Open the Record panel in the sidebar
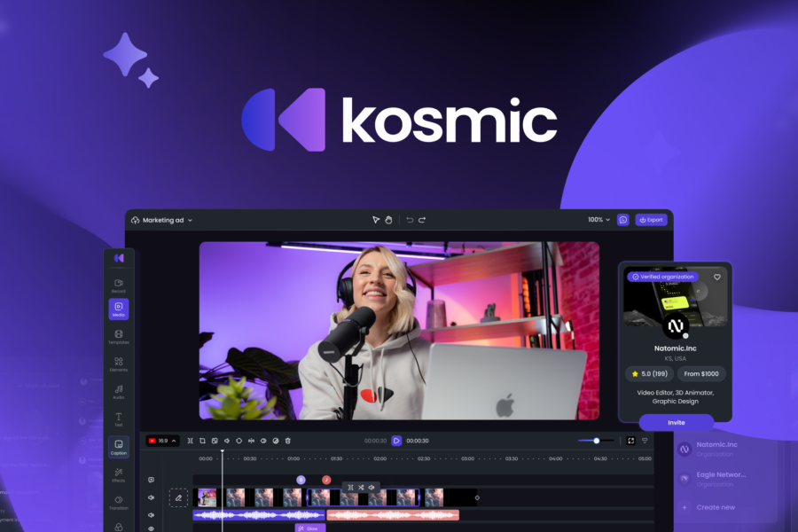 point(118,283)
